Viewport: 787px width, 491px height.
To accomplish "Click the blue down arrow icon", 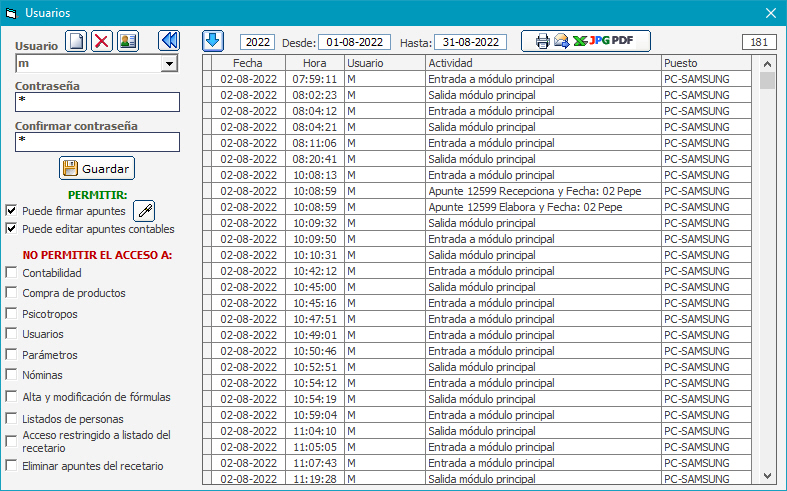I will click(x=213, y=41).
